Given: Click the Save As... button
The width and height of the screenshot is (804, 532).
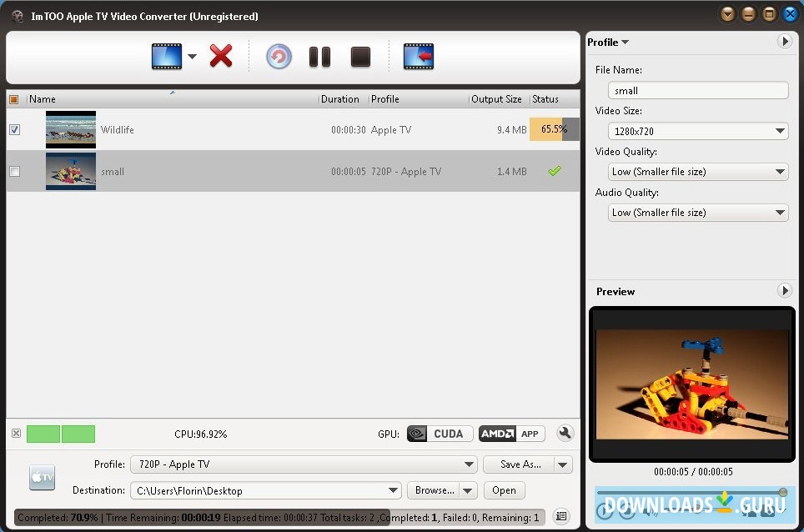Looking at the screenshot, I should [520, 464].
